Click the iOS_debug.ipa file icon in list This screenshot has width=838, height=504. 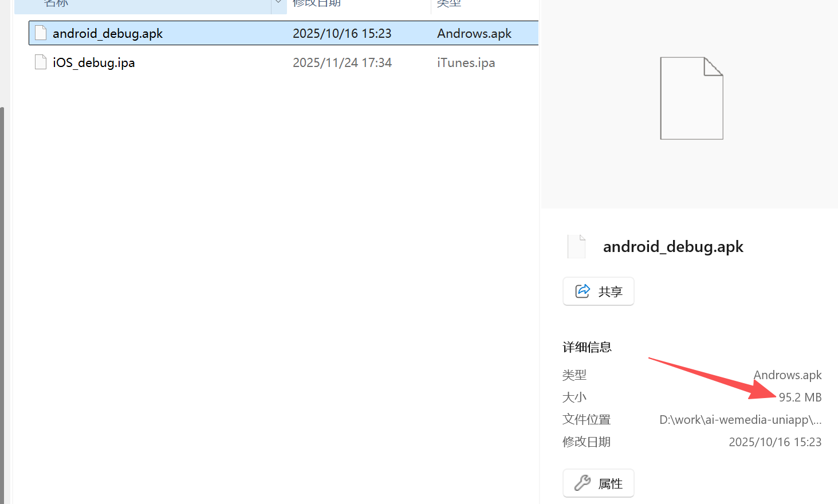pyautogui.click(x=41, y=62)
